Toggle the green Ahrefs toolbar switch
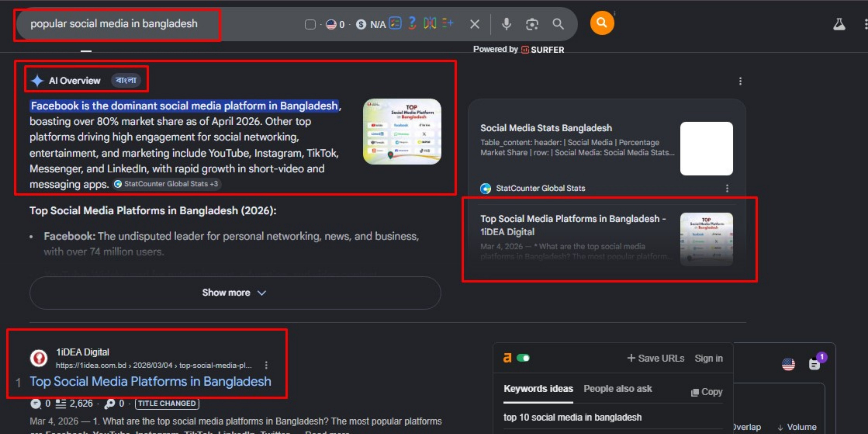 (523, 358)
